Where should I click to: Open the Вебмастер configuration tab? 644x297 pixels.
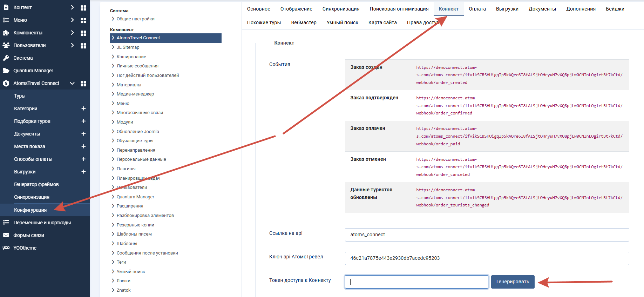pyautogui.click(x=304, y=22)
